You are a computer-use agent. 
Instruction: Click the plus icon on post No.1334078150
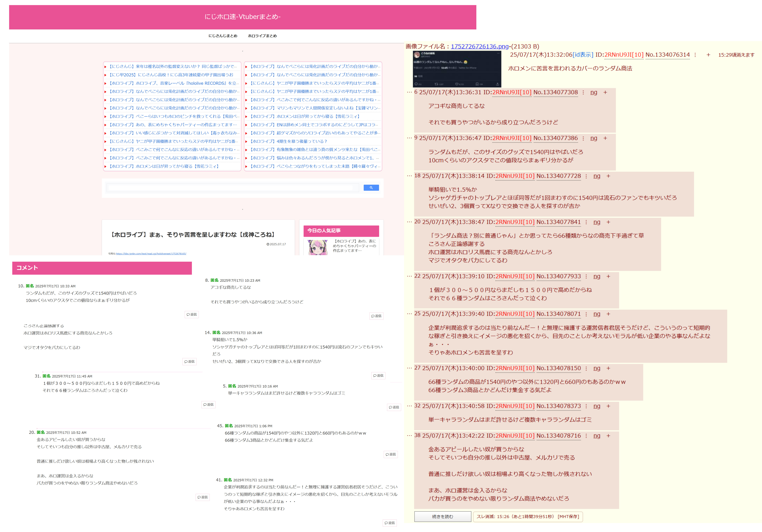point(608,369)
